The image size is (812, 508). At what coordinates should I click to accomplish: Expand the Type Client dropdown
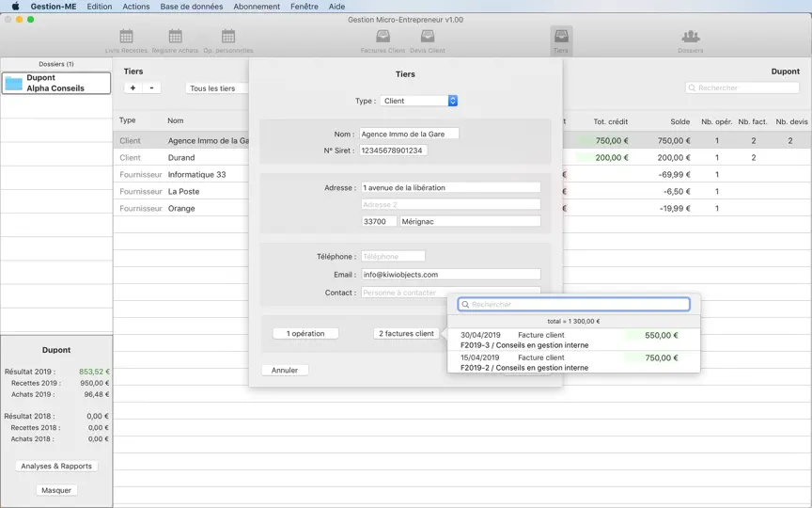click(418, 101)
